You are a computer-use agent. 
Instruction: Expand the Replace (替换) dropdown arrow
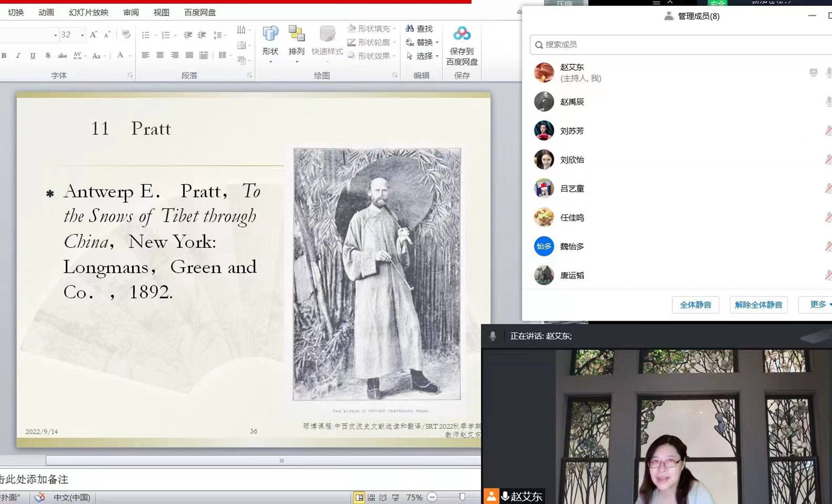[437, 42]
